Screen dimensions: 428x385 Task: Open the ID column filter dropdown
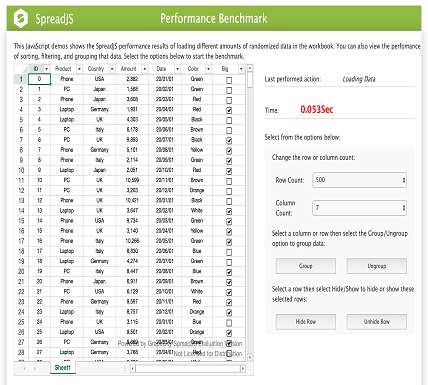47,69
